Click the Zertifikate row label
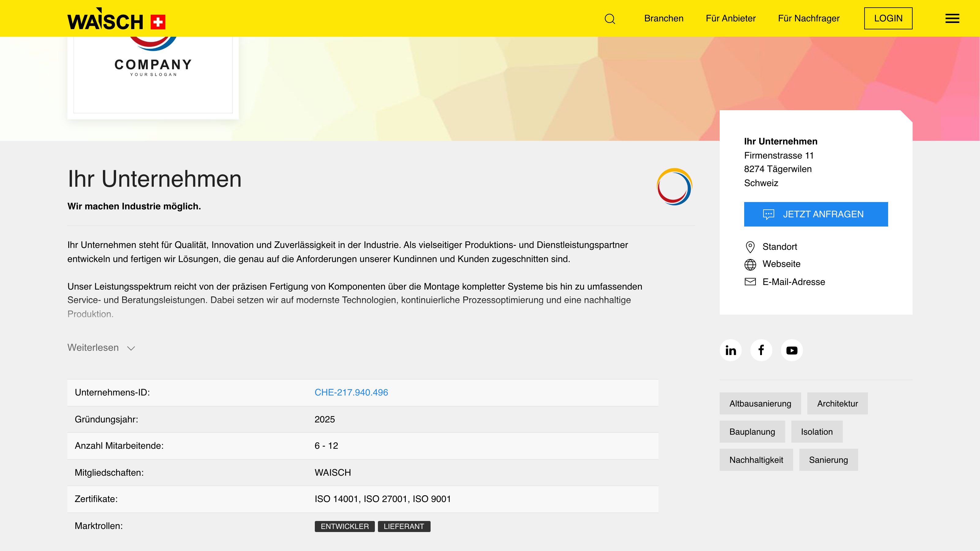980x551 pixels. (x=96, y=499)
